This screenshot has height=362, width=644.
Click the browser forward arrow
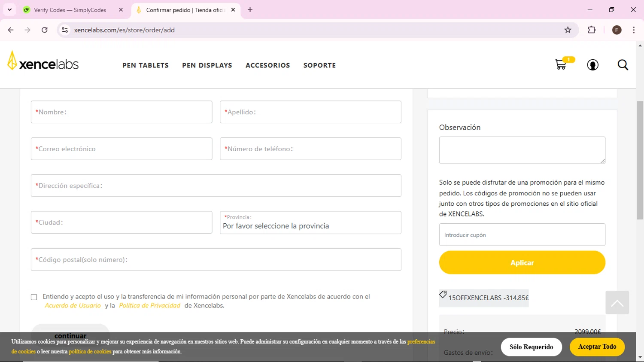coord(27,30)
